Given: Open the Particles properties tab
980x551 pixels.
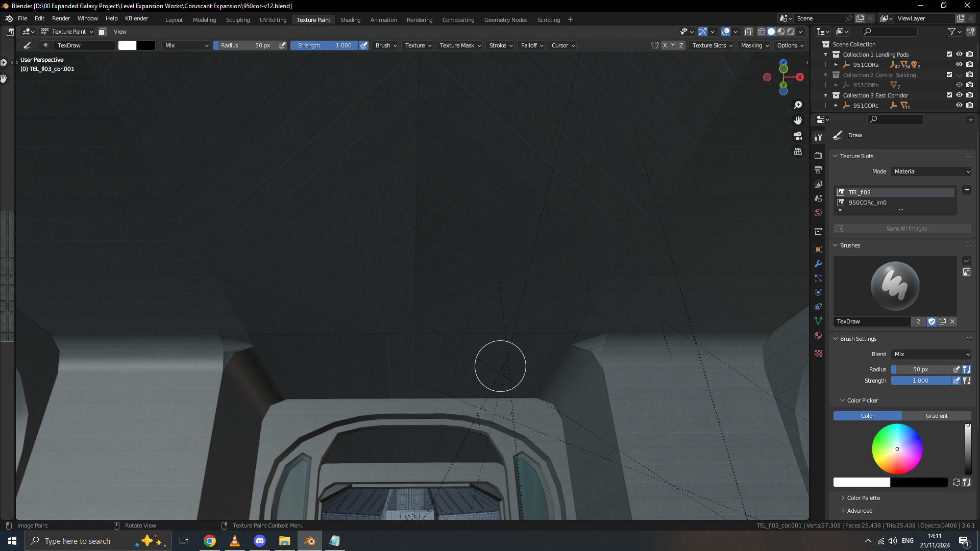Looking at the screenshot, I should [818, 278].
